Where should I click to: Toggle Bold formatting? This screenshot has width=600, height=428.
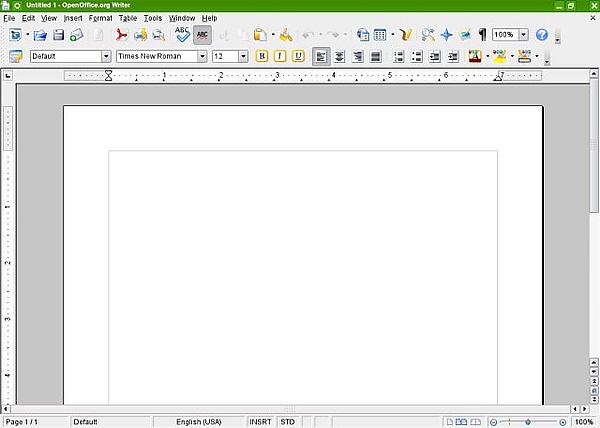tap(263, 56)
